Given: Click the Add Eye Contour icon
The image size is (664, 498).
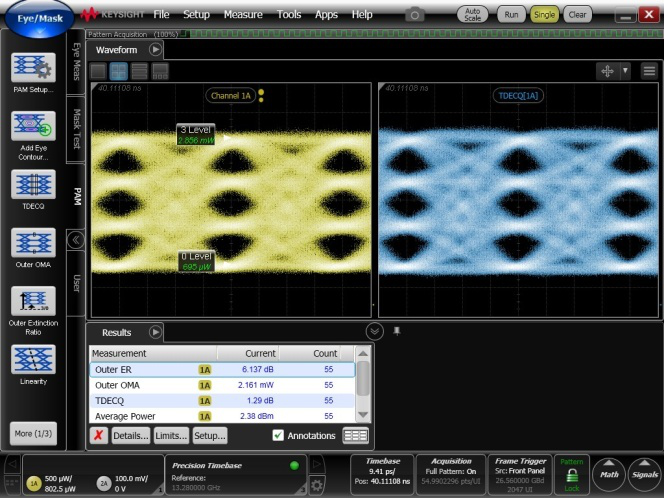Looking at the screenshot, I should pyautogui.click(x=32, y=127).
